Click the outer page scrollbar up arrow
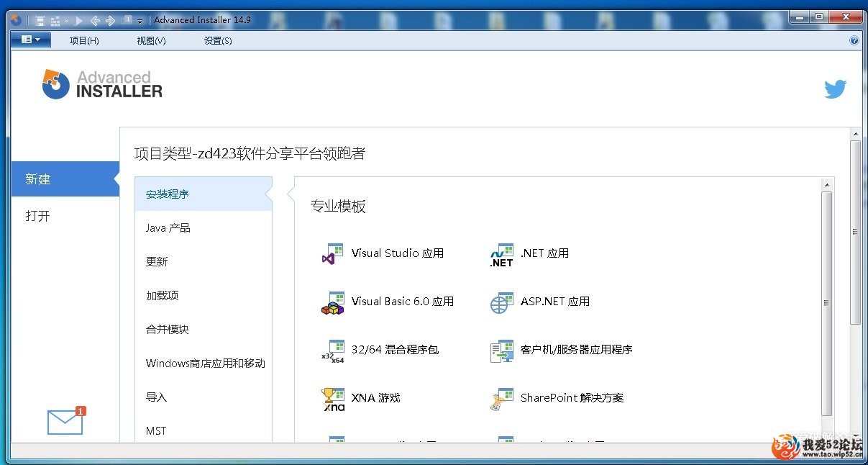This screenshot has width=868, height=465. pos(855,135)
